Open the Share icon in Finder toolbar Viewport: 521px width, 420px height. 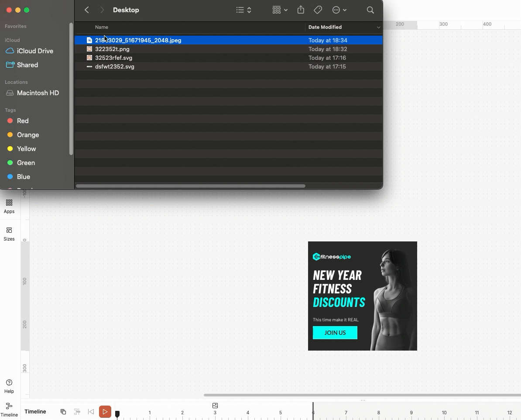point(301,10)
